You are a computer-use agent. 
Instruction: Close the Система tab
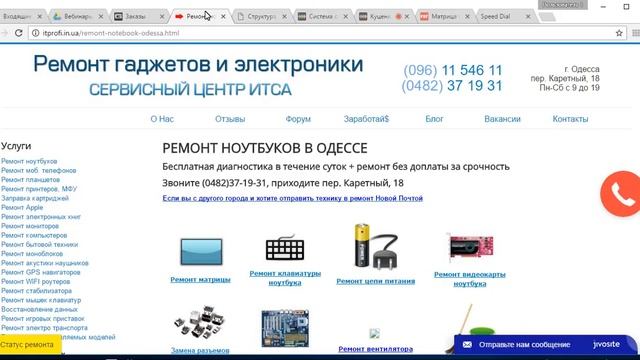coord(346,16)
